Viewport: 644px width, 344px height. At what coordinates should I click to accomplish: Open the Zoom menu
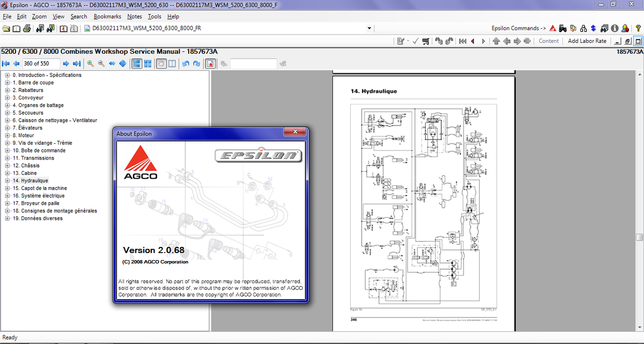click(x=39, y=17)
